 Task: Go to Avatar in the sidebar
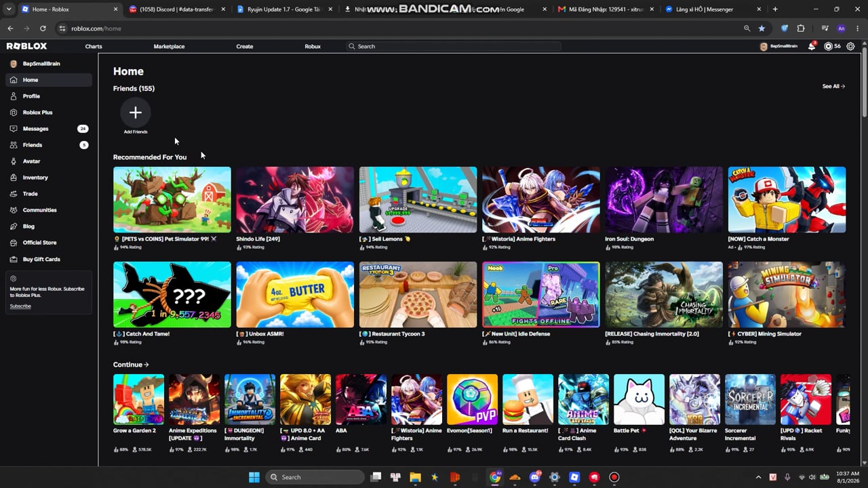tap(49, 161)
